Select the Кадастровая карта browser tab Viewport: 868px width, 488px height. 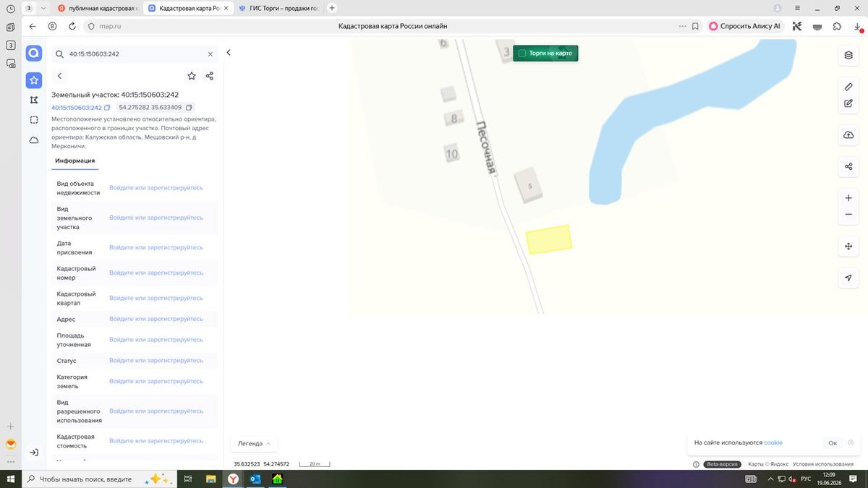(187, 8)
